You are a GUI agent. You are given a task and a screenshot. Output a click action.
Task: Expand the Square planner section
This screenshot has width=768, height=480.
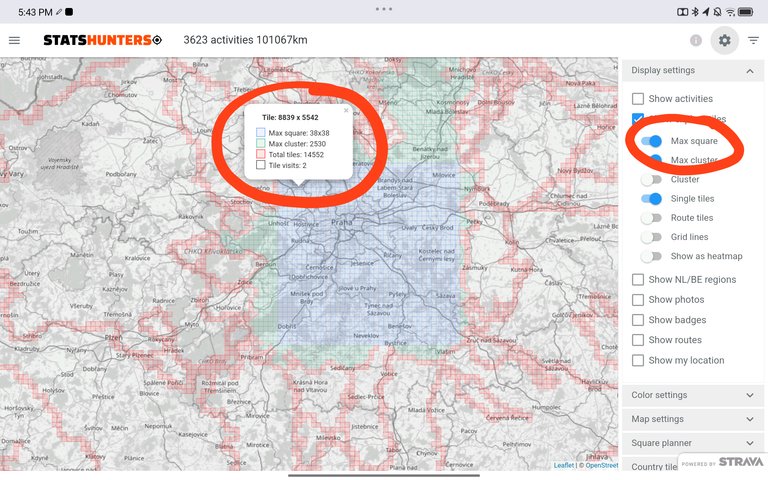[x=749, y=443]
